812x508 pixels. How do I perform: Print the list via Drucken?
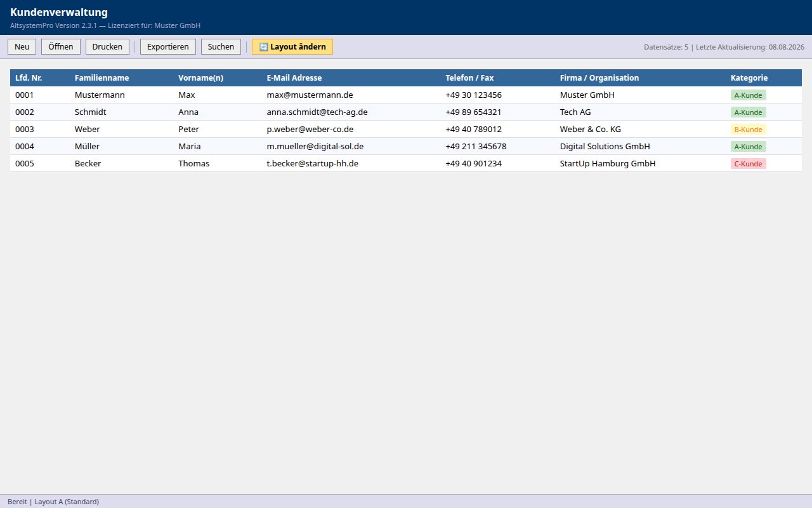[107, 46]
